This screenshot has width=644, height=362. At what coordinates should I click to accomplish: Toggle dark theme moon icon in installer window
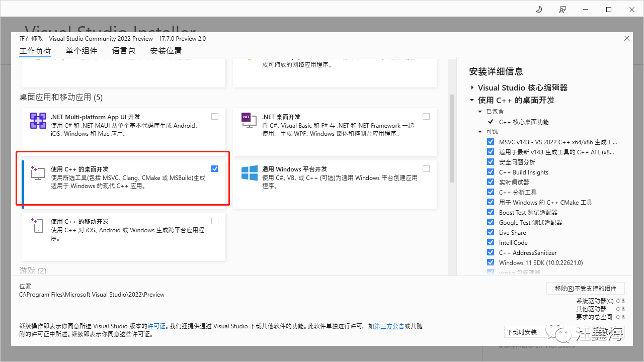pyautogui.click(x=539, y=10)
